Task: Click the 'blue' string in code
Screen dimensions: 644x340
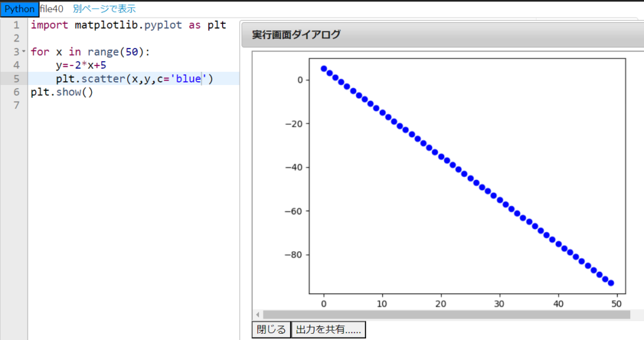Action: [x=188, y=79]
